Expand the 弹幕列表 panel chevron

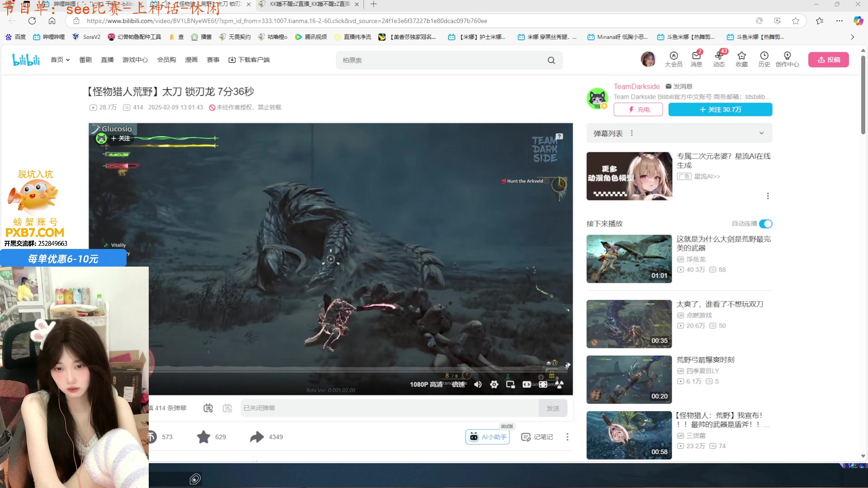click(761, 133)
